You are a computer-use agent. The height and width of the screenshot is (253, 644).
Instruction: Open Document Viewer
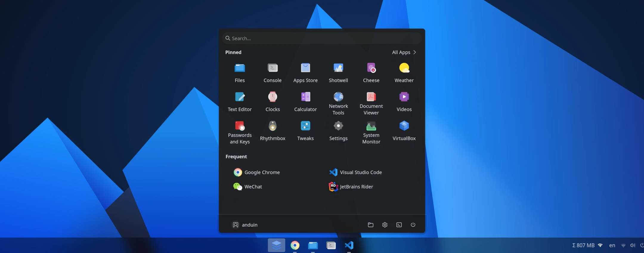click(x=371, y=103)
